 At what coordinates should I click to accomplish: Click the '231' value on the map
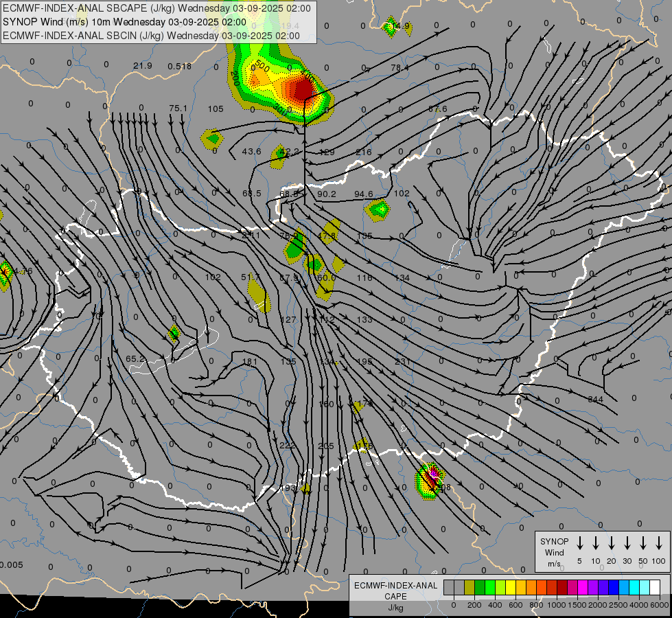click(x=402, y=362)
